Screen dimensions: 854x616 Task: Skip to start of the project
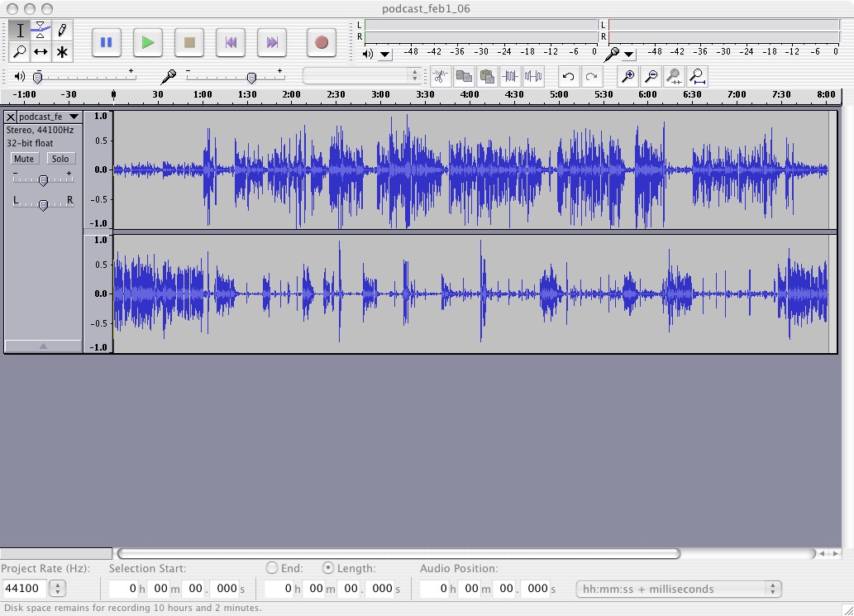coord(231,42)
